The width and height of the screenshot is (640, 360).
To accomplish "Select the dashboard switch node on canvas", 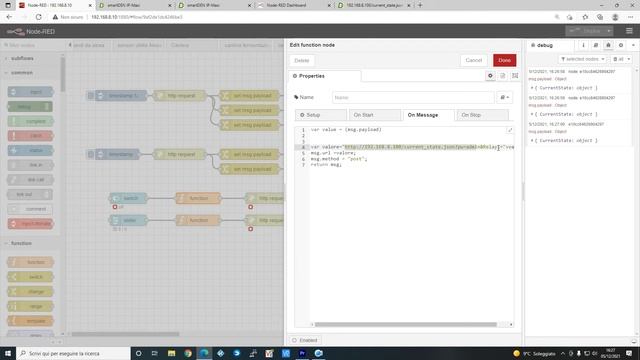I will click(x=129, y=198).
